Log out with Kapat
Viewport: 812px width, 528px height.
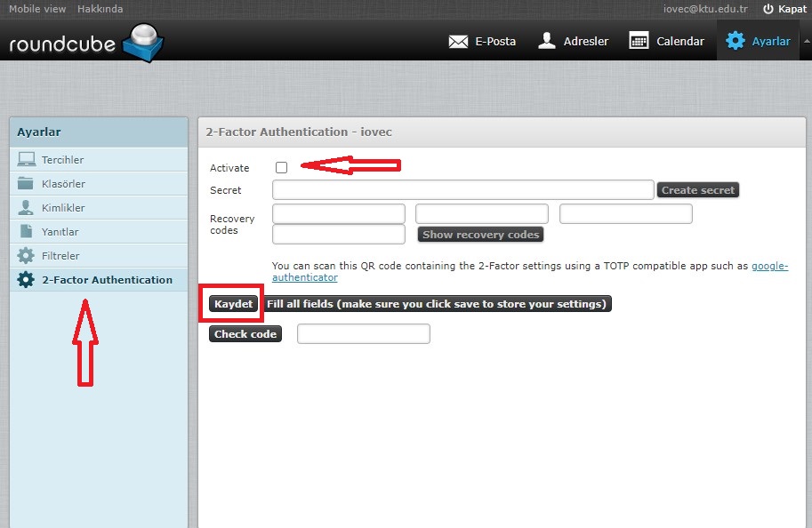click(785, 9)
